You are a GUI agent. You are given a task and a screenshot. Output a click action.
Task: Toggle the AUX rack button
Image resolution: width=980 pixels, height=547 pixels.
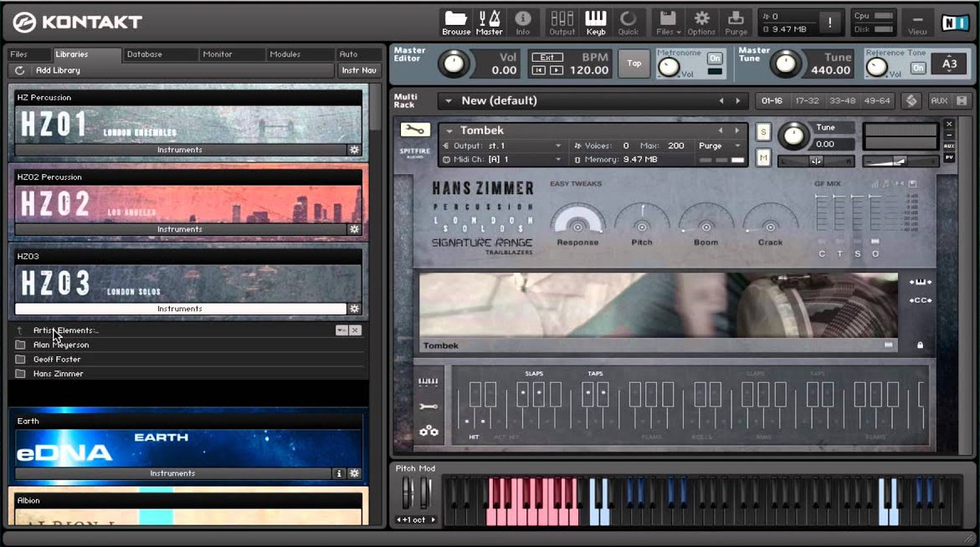pyautogui.click(x=939, y=100)
